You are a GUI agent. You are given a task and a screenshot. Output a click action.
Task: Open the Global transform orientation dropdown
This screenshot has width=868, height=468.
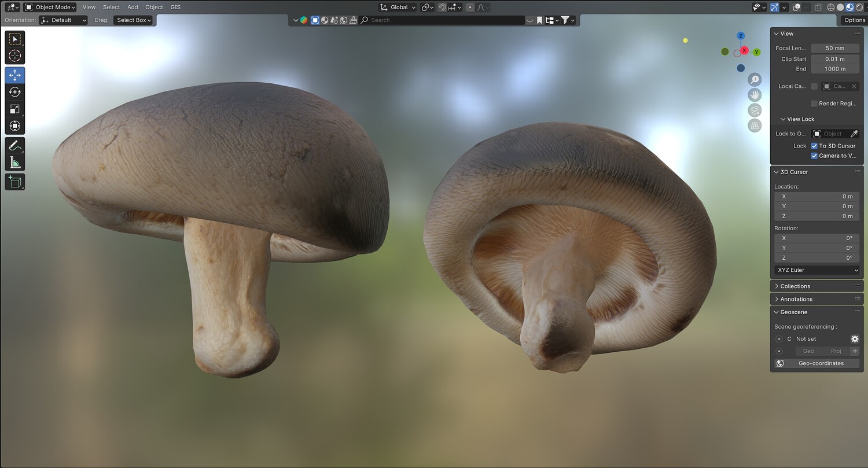(x=398, y=8)
